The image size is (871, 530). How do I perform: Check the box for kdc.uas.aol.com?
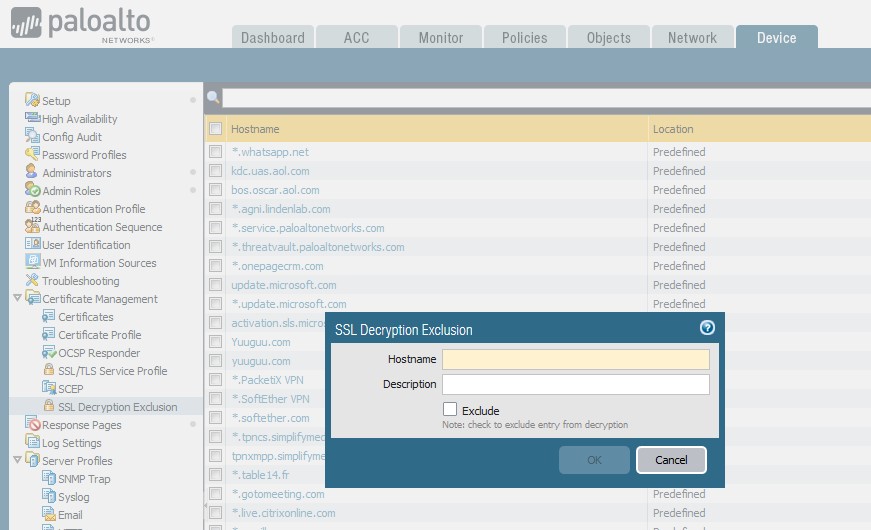pyautogui.click(x=216, y=171)
